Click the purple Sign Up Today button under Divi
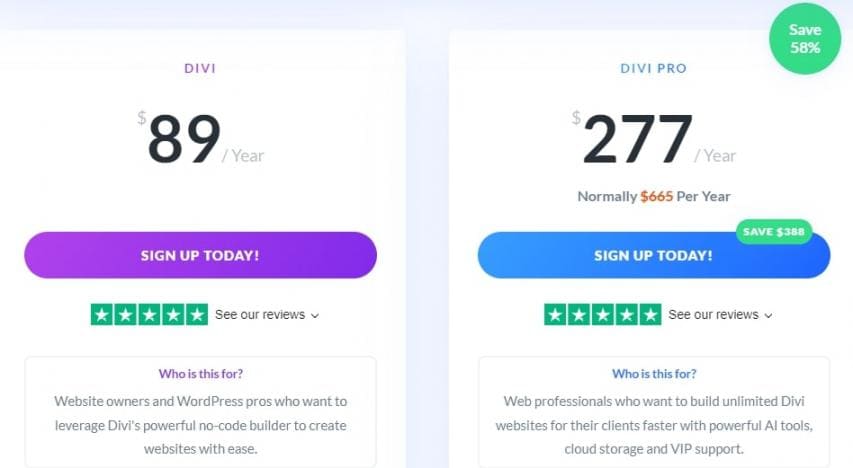Image resolution: width=853 pixels, height=468 pixels. (200, 255)
